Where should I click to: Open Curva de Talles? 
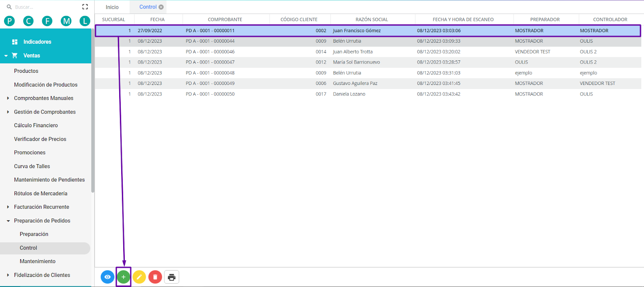click(32, 166)
